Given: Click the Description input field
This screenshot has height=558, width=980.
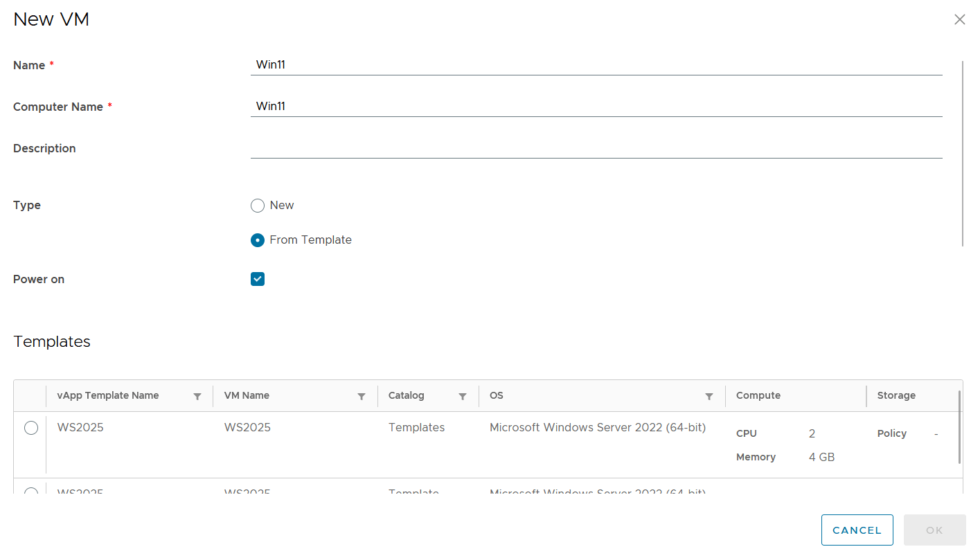Looking at the screenshot, I should tap(596, 148).
